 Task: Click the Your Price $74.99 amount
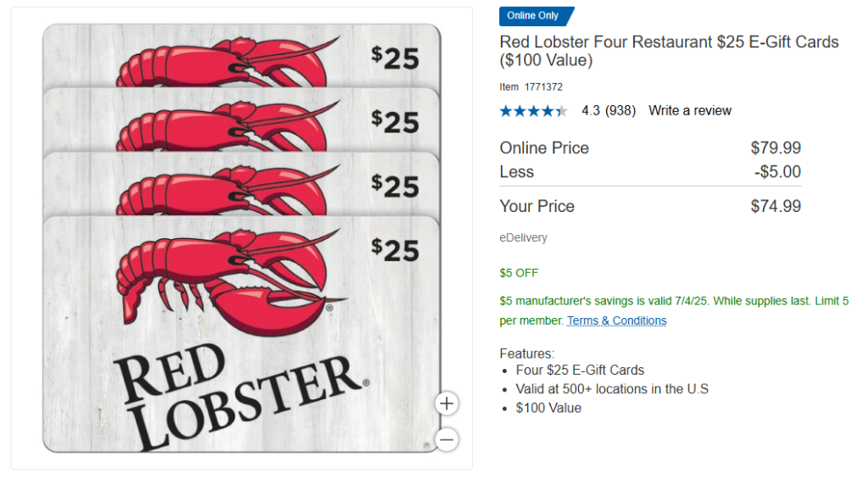(x=776, y=207)
